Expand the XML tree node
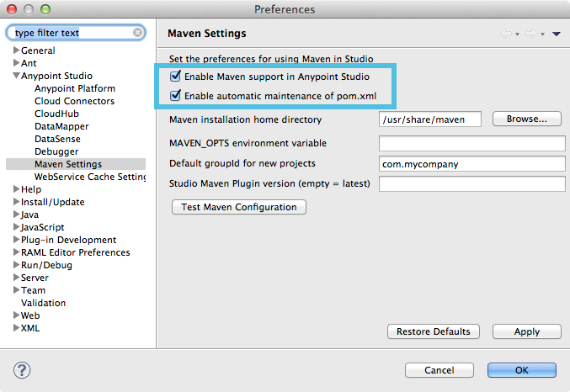570x392 pixels. coord(16,328)
